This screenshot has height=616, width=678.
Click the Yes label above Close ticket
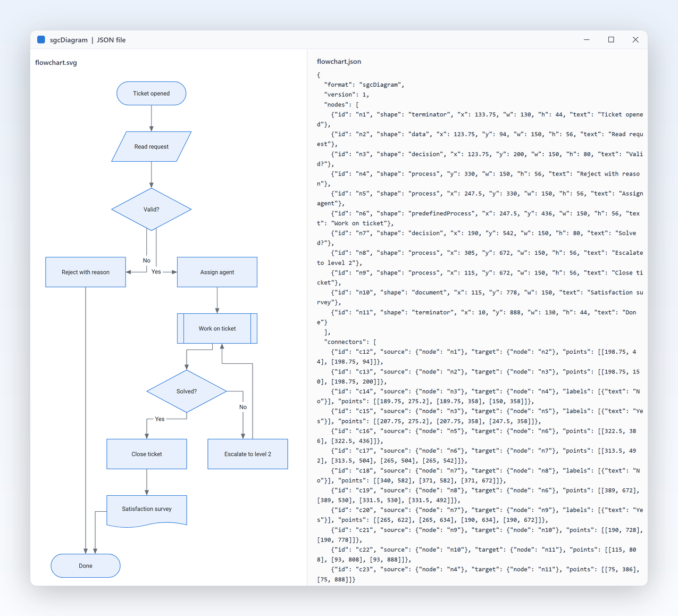[x=160, y=419]
